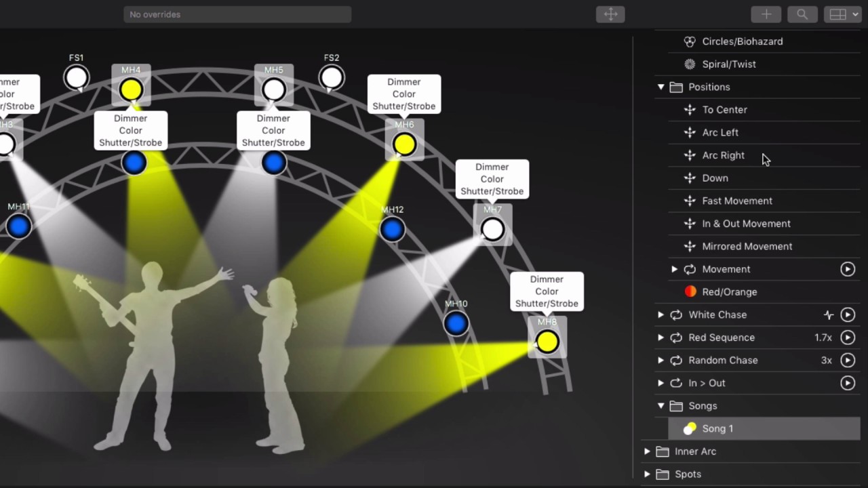Image resolution: width=868 pixels, height=488 pixels.
Task: Select the Song 1 preset
Action: [764, 428]
